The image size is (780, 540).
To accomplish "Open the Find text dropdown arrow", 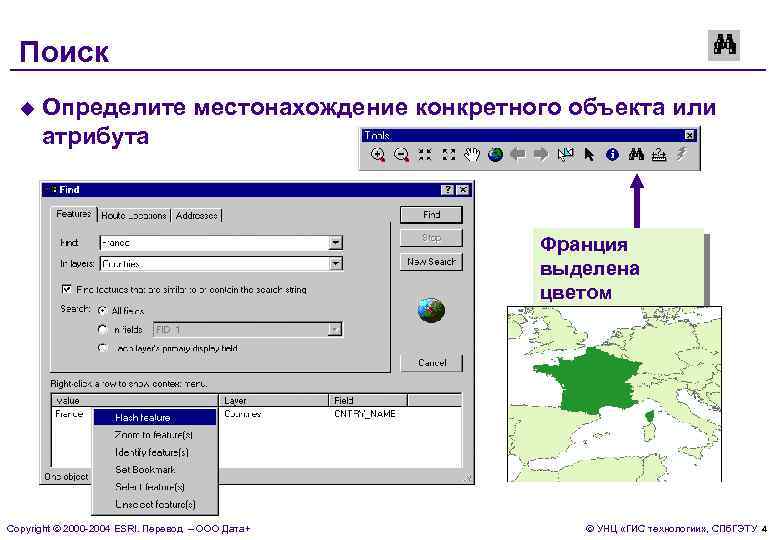I will click(x=336, y=243).
